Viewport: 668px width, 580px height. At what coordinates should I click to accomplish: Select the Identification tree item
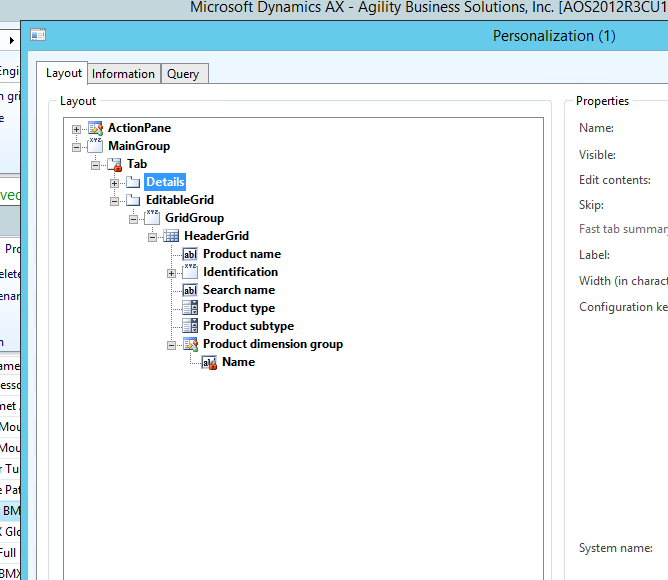(x=240, y=272)
